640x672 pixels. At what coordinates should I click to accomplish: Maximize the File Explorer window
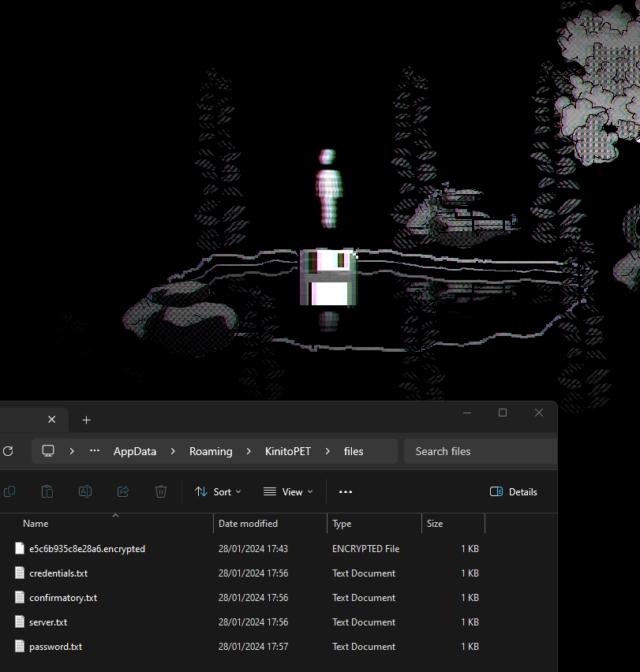click(503, 413)
